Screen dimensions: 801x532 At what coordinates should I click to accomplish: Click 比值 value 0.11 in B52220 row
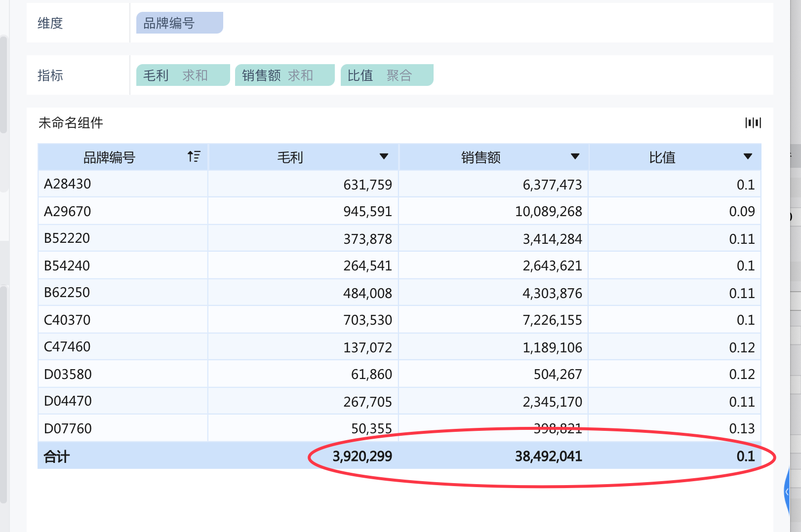pos(742,239)
